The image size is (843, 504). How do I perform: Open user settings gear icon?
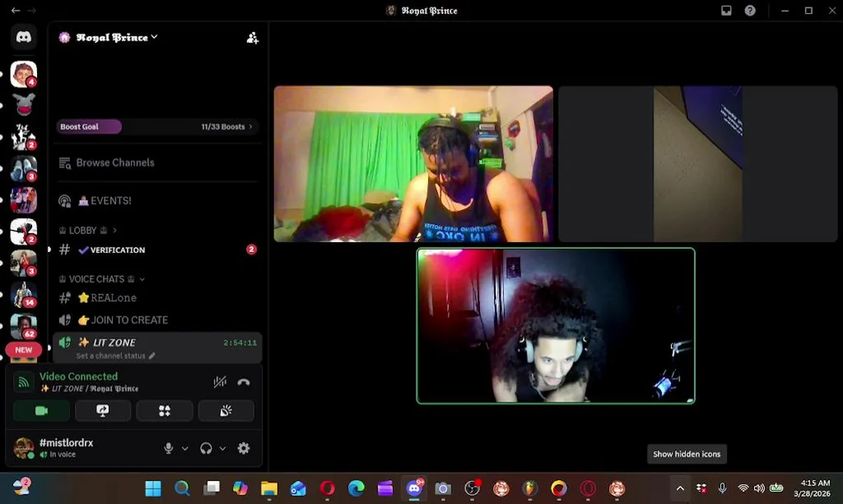pyautogui.click(x=244, y=449)
